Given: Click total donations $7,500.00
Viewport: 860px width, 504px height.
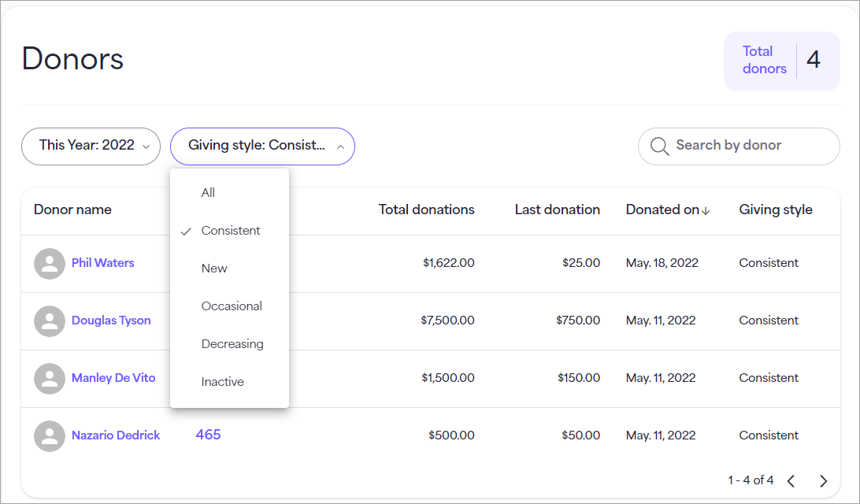Looking at the screenshot, I should click(447, 321).
